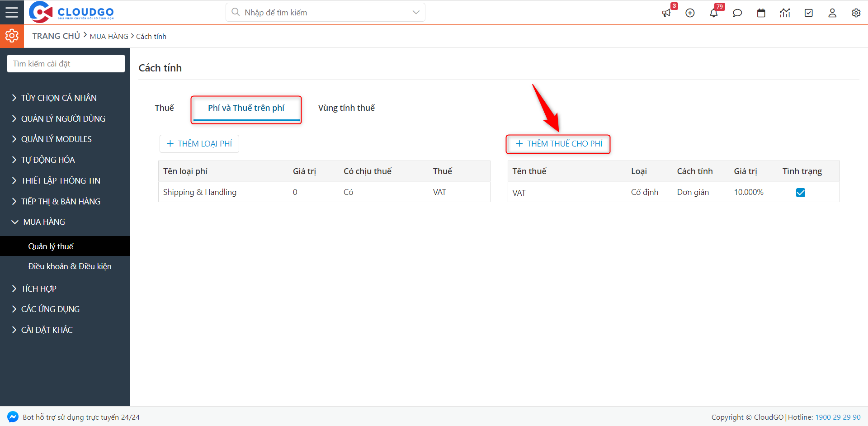Open the tasks checklist icon
Viewport: 868px width, 426px height.
click(x=809, y=13)
